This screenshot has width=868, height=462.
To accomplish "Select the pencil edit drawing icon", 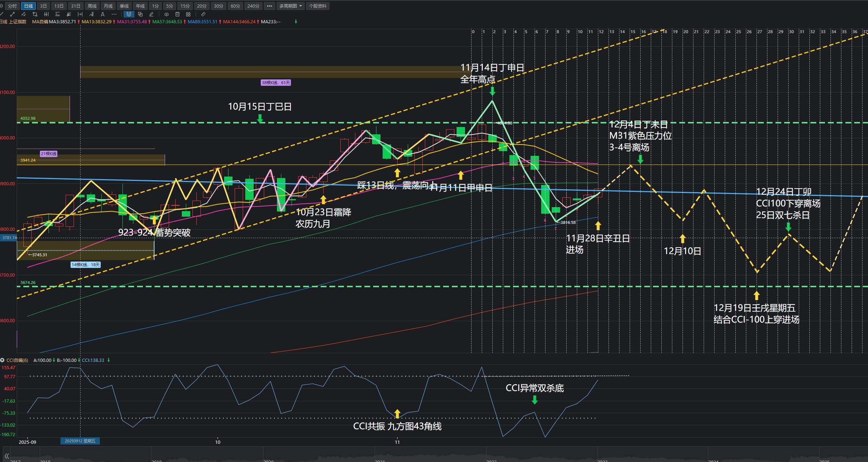I will 151,14.
